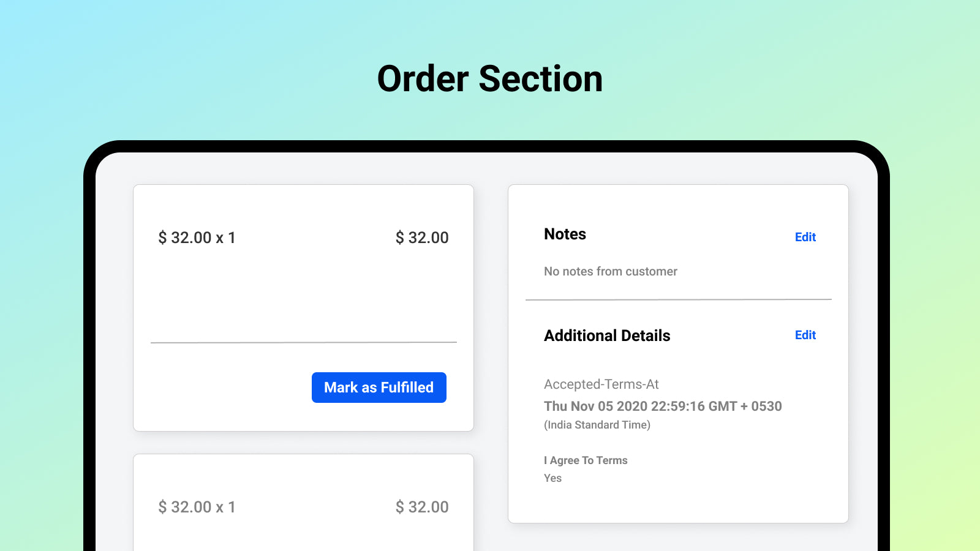This screenshot has height=551, width=980.
Task: Click the Order Section page title
Action: [490, 78]
